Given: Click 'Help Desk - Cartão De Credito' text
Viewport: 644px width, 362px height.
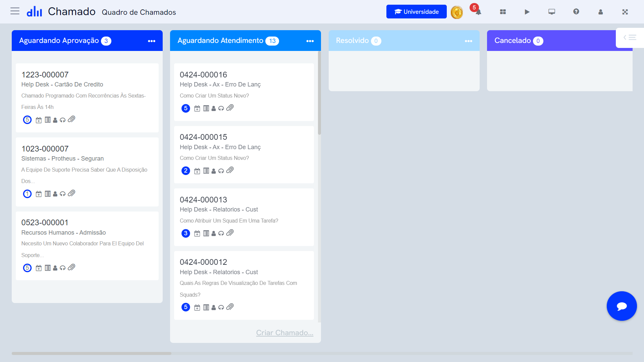Looking at the screenshot, I should [62, 84].
